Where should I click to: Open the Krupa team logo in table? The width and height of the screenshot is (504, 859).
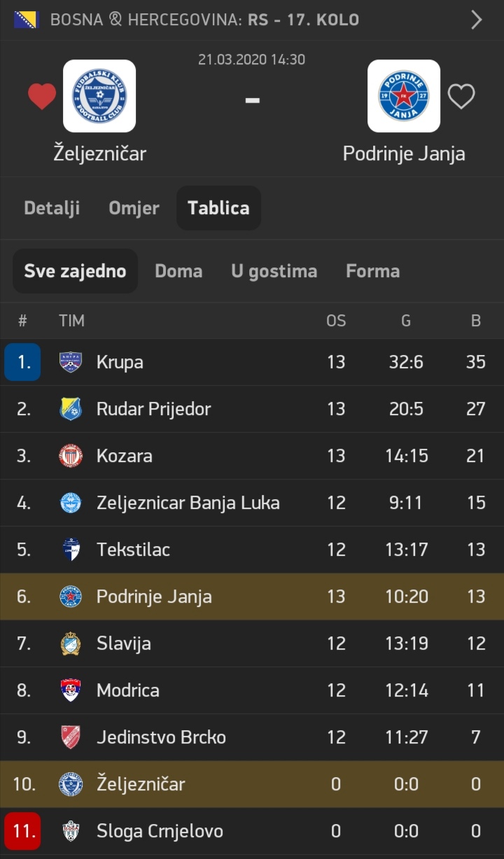coord(71,362)
